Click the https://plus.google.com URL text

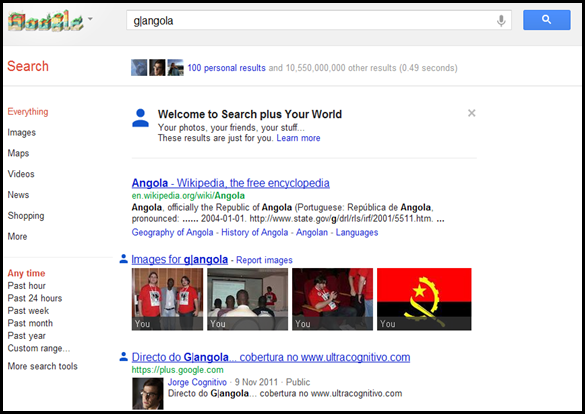click(x=178, y=370)
